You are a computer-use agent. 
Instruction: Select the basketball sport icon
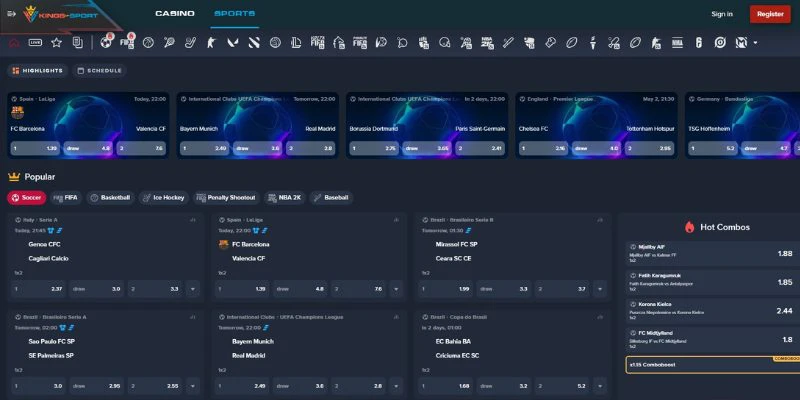(148, 42)
